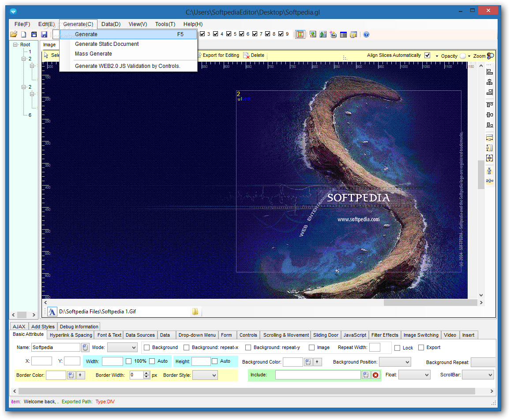
Task: Open the picker icon next to Name field
Action: pos(85,347)
